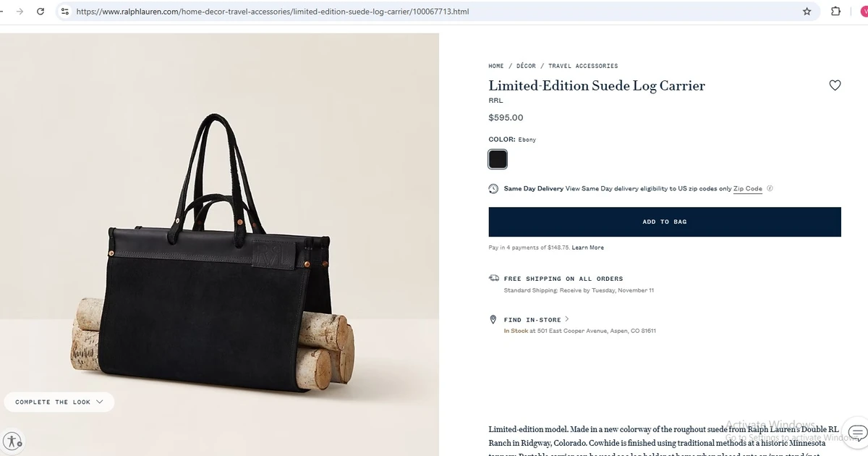Open the accessibility options icon
868x456 pixels.
(12, 441)
